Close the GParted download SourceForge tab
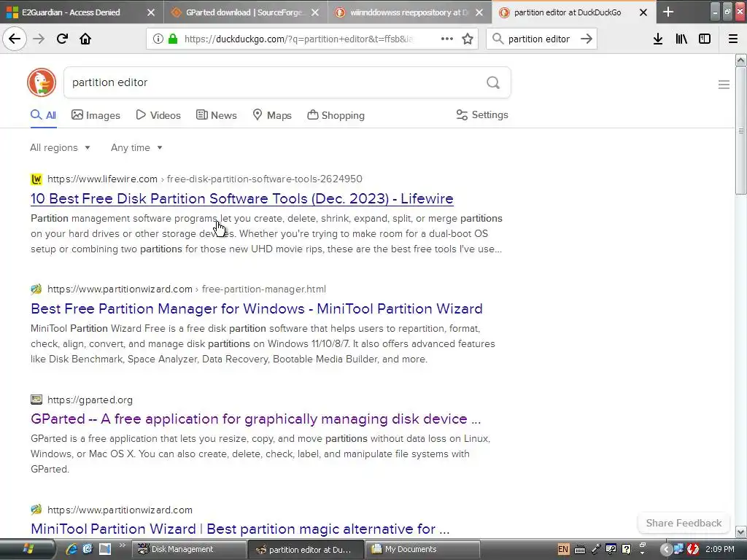 [x=315, y=12]
